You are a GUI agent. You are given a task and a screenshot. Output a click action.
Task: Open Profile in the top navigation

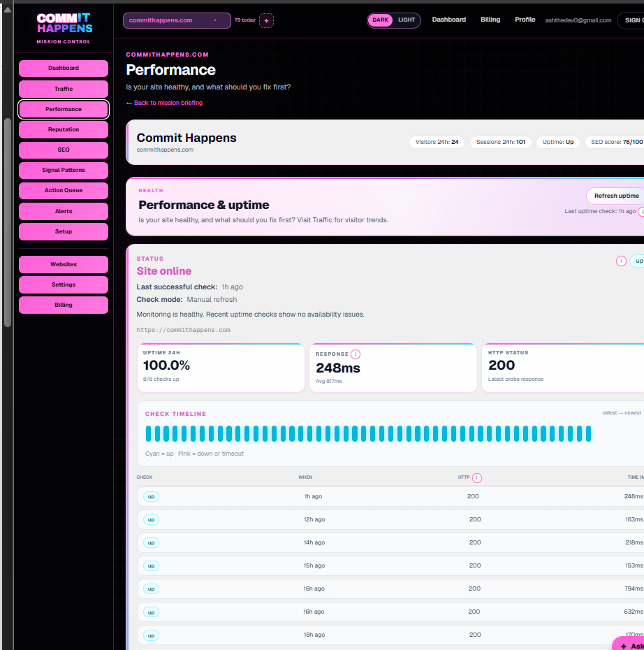[x=525, y=20]
